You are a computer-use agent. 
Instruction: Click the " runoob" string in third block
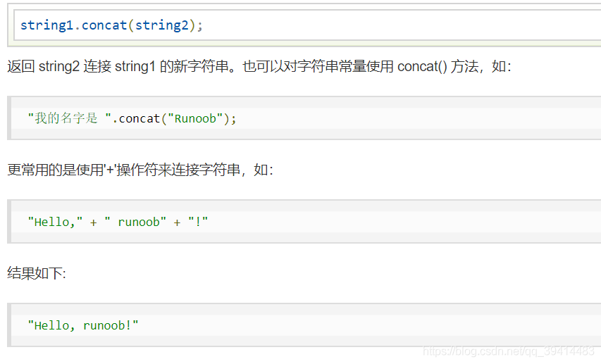point(135,222)
